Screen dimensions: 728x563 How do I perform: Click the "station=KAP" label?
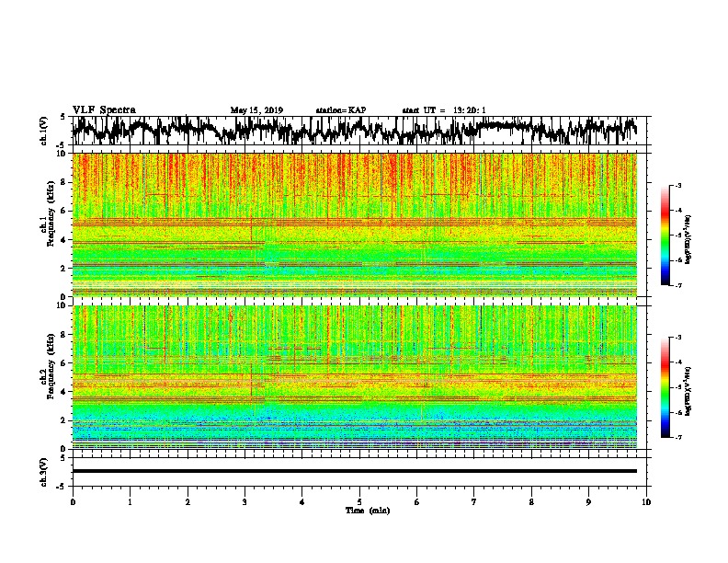pyautogui.click(x=341, y=110)
